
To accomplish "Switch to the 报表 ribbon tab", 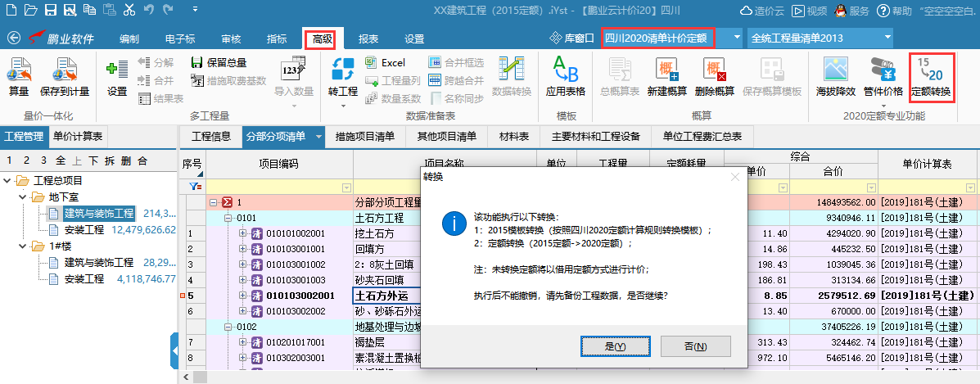I will [x=368, y=38].
